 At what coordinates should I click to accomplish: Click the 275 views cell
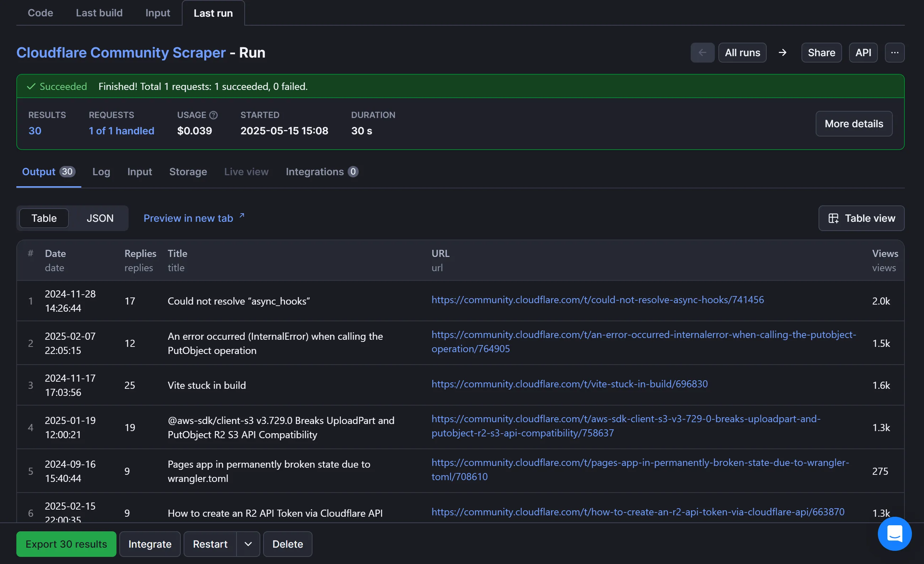click(880, 471)
